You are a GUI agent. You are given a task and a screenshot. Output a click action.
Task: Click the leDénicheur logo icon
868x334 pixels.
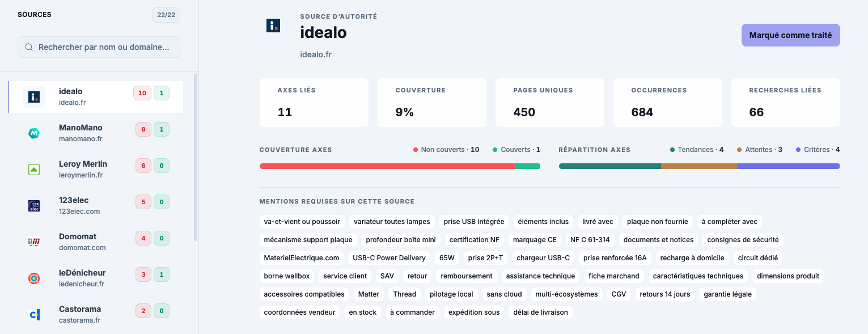point(34,278)
